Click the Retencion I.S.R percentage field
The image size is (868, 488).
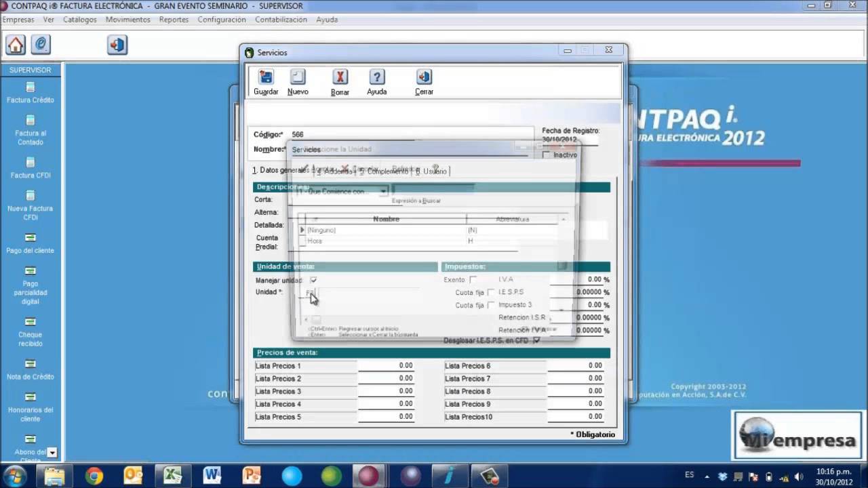(576, 318)
